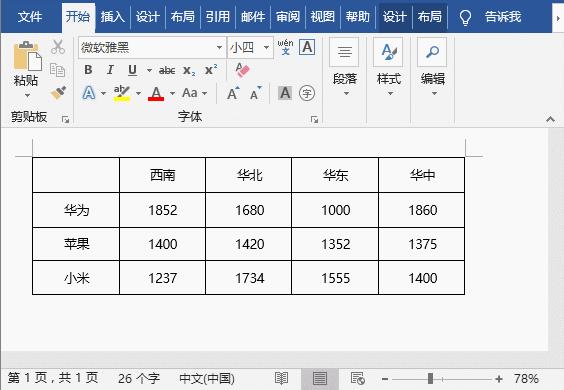Expand the 编辑 editing group
Viewport: 564px width, 390px height.
tap(433, 68)
